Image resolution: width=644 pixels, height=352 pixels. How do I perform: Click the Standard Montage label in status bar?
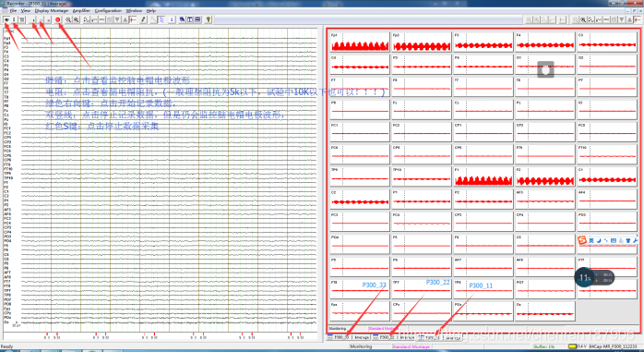tap(411, 346)
